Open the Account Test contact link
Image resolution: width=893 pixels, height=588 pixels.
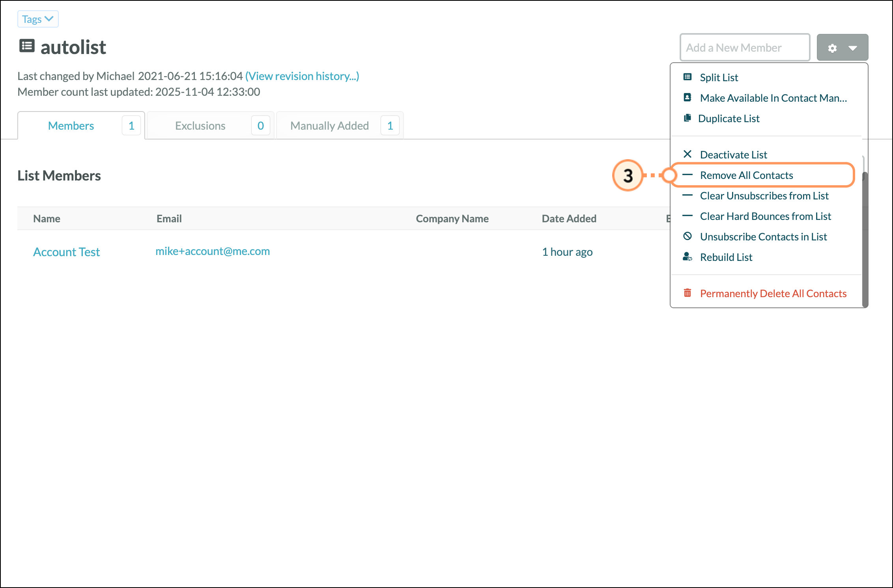[x=66, y=252]
